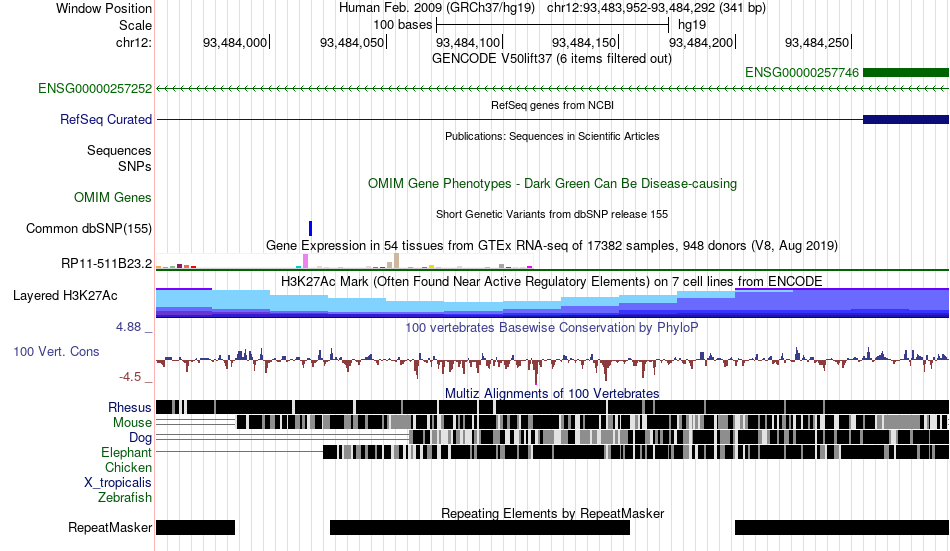The image size is (950, 551).
Task: Click the chr12:93,483,952-93,484,292 position text
Action: point(656,8)
